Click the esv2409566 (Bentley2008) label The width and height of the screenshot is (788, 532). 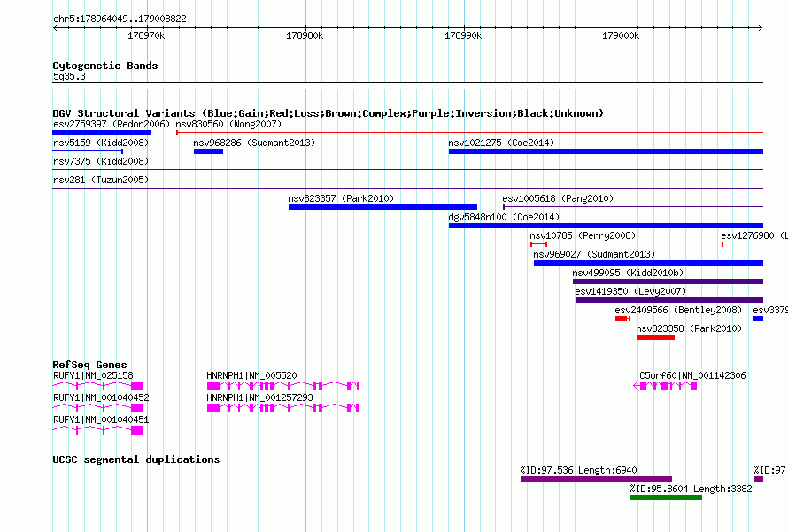(x=678, y=310)
